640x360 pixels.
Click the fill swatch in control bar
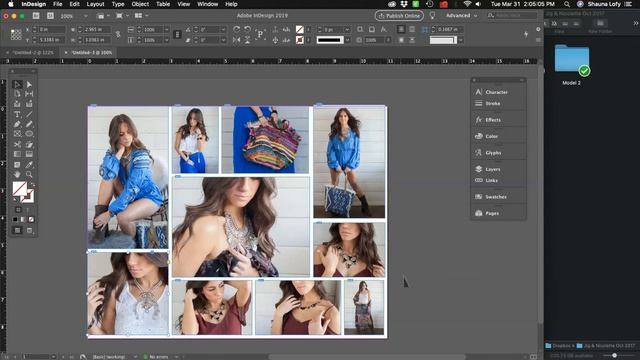coord(300,29)
